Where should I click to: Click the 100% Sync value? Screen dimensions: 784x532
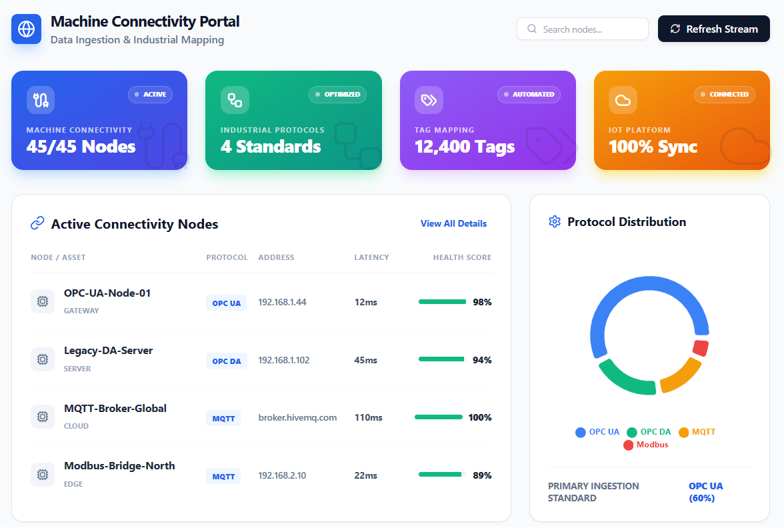pos(653,147)
